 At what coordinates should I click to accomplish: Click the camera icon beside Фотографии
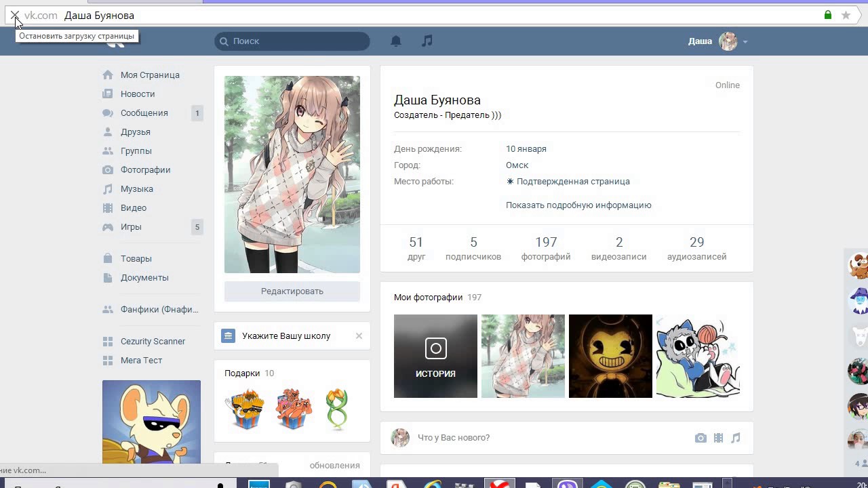point(108,169)
